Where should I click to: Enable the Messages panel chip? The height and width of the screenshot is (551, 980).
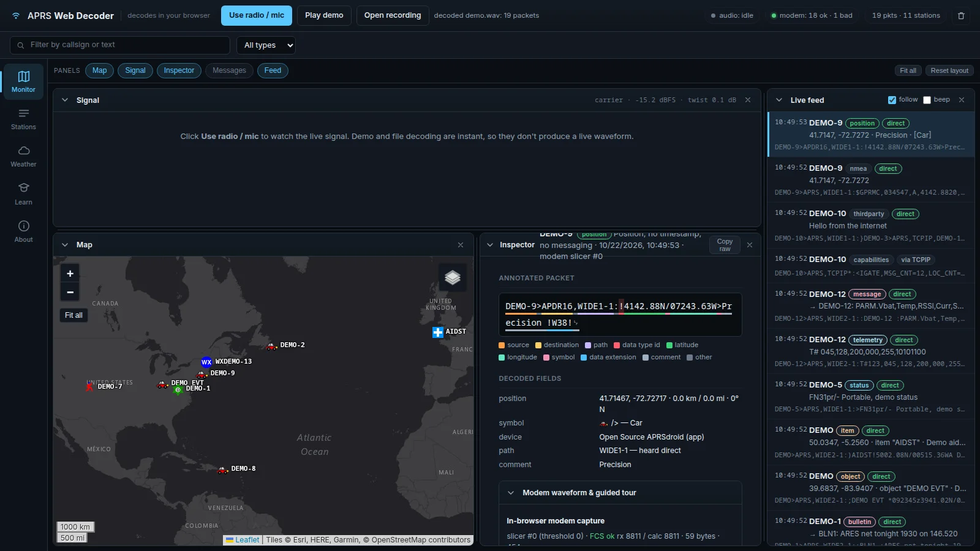(229, 70)
